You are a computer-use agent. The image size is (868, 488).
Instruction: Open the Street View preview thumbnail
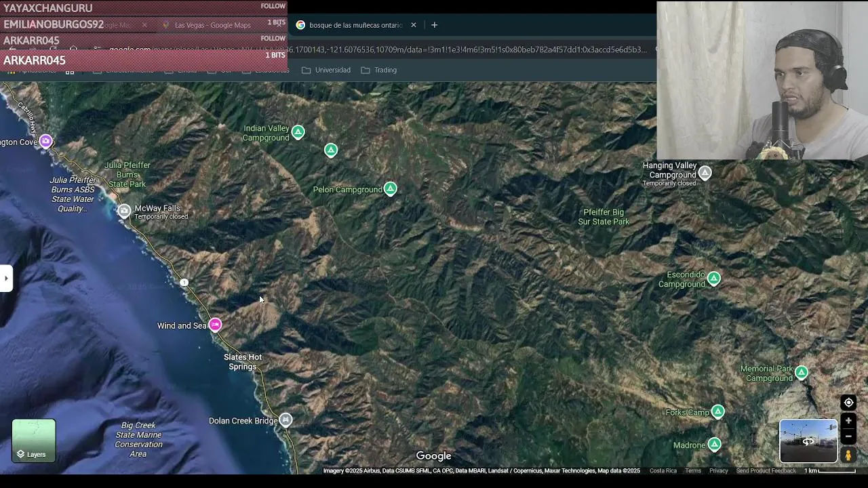click(x=808, y=441)
